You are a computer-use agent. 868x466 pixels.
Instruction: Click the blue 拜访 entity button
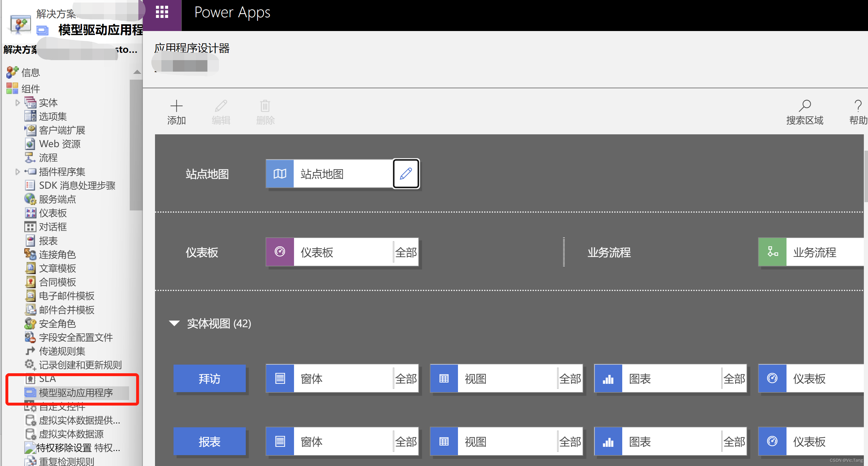point(209,378)
